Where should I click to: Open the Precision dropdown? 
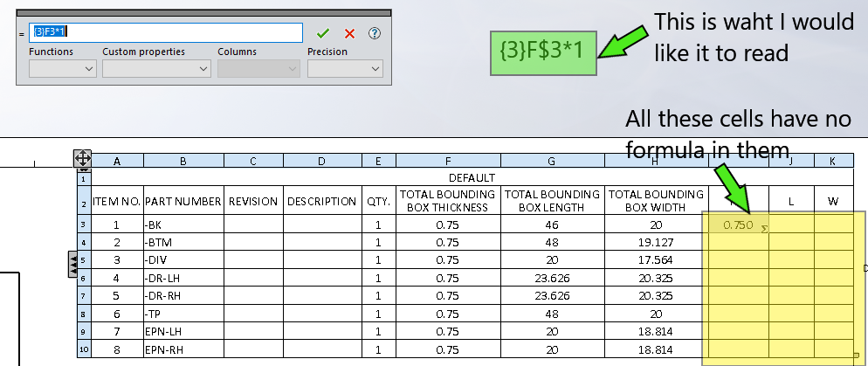pos(345,68)
